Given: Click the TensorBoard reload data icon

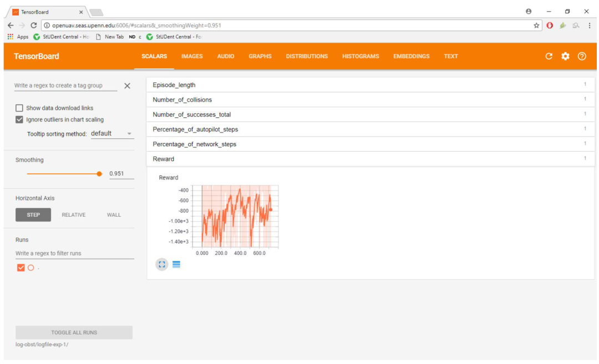Looking at the screenshot, I should [x=549, y=56].
